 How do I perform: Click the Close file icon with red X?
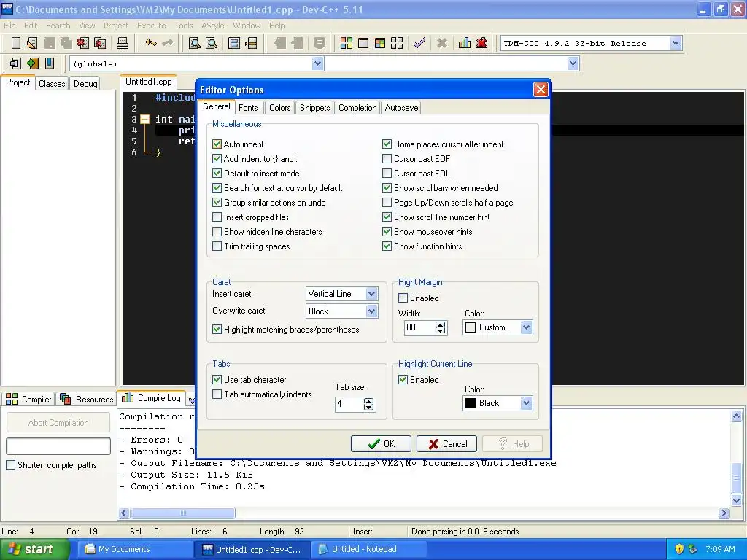coord(83,43)
